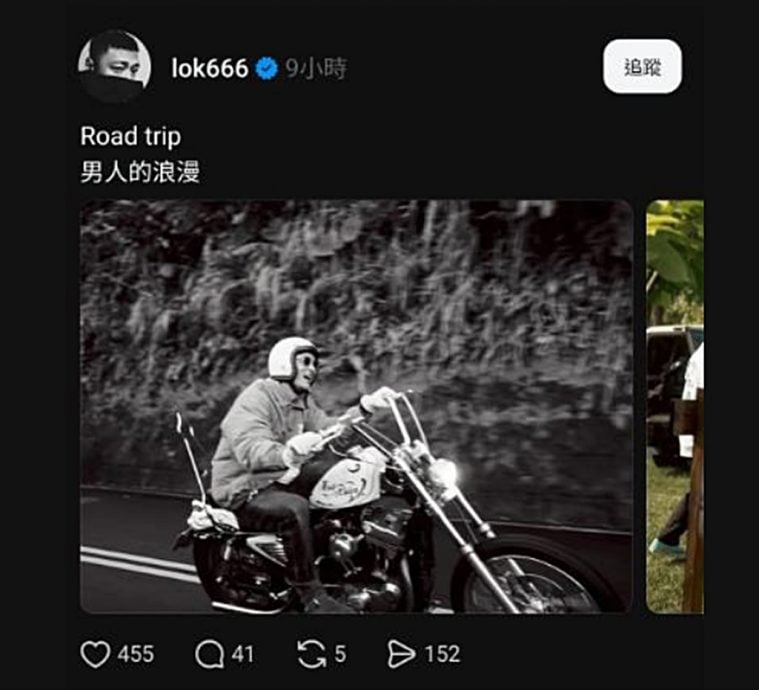The image size is (759, 690).
Task: Click the 152 shares count
Action: point(441,654)
